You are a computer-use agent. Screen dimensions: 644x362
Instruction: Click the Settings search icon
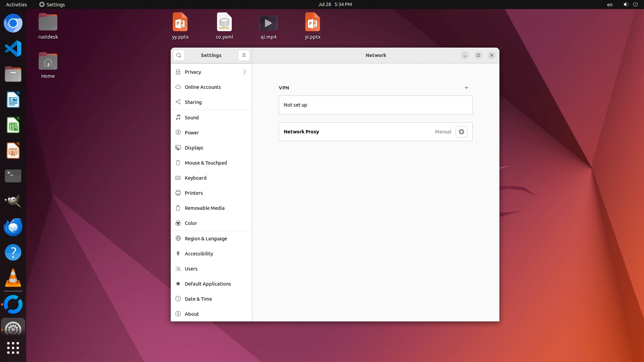(x=179, y=55)
